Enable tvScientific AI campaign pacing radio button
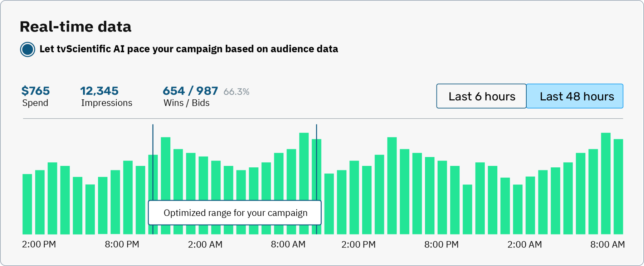 click(x=28, y=49)
